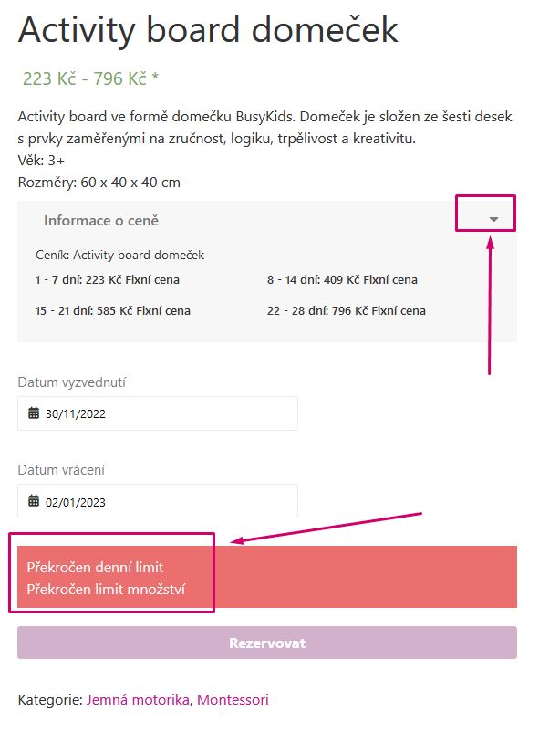Screen dimensions: 560x732
Task: Click the "Ceník: Activity board domeček" heading
Action: pos(119,255)
